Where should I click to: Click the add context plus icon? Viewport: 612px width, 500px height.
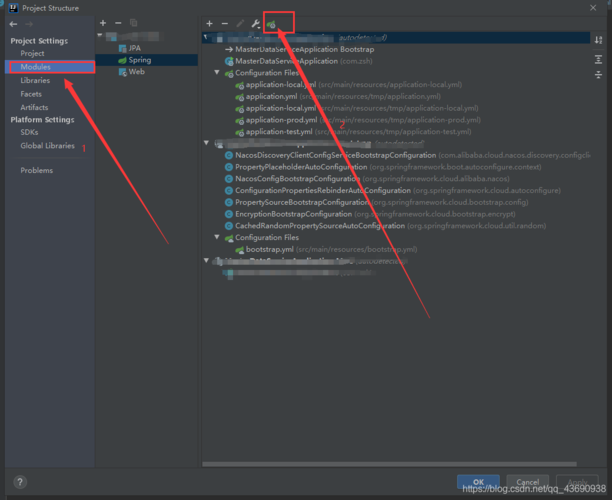pyautogui.click(x=209, y=22)
